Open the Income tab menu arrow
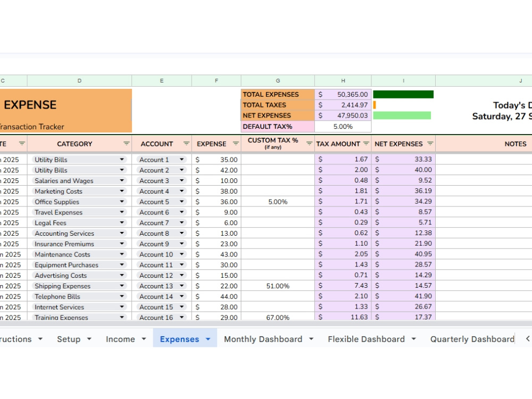Screen dimensions: 532x399 tap(144, 339)
